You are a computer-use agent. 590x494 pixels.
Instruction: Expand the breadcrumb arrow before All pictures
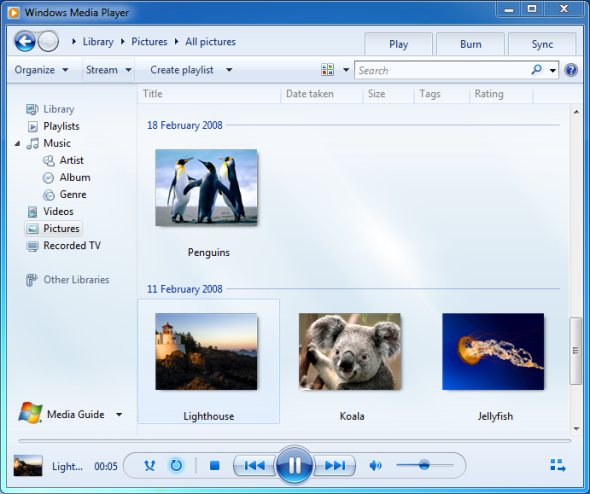coord(176,41)
